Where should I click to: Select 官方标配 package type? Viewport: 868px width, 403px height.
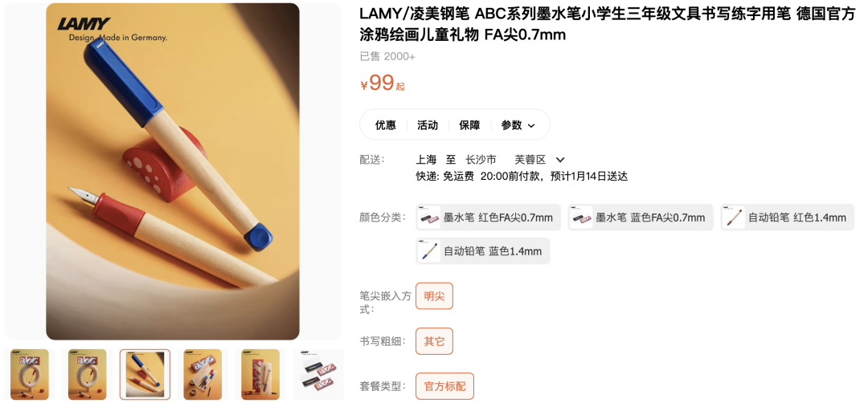pyautogui.click(x=445, y=386)
